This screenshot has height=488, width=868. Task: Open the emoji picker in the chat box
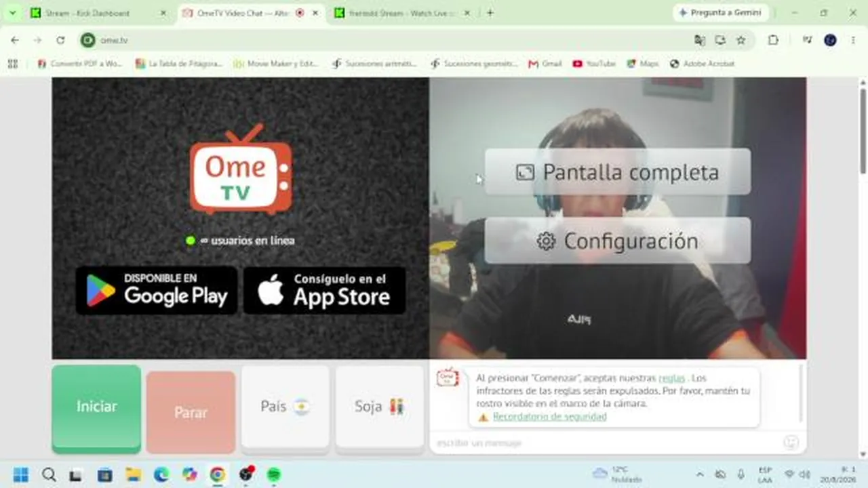coord(791,443)
